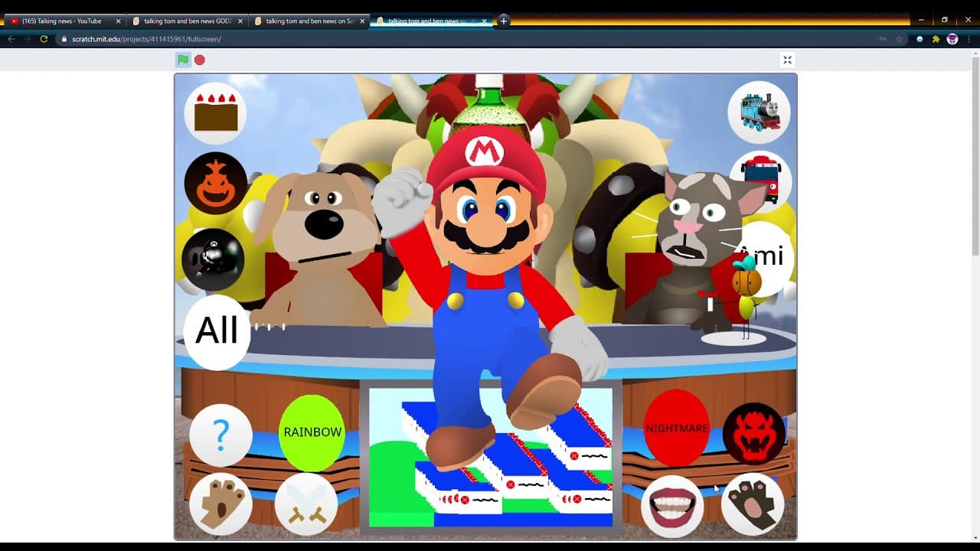This screenshot has height=551, width=980.
Task: Click the white All circle button
Action: point(217,331)
